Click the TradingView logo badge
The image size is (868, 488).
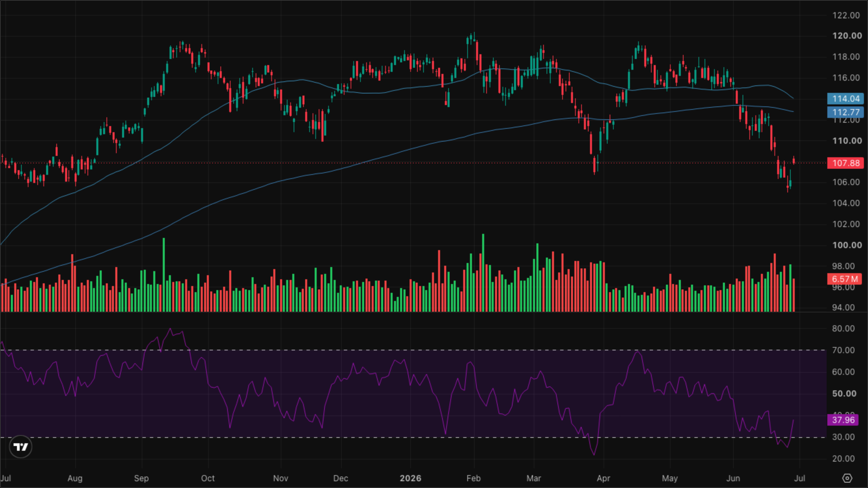[x=21, y=447]
